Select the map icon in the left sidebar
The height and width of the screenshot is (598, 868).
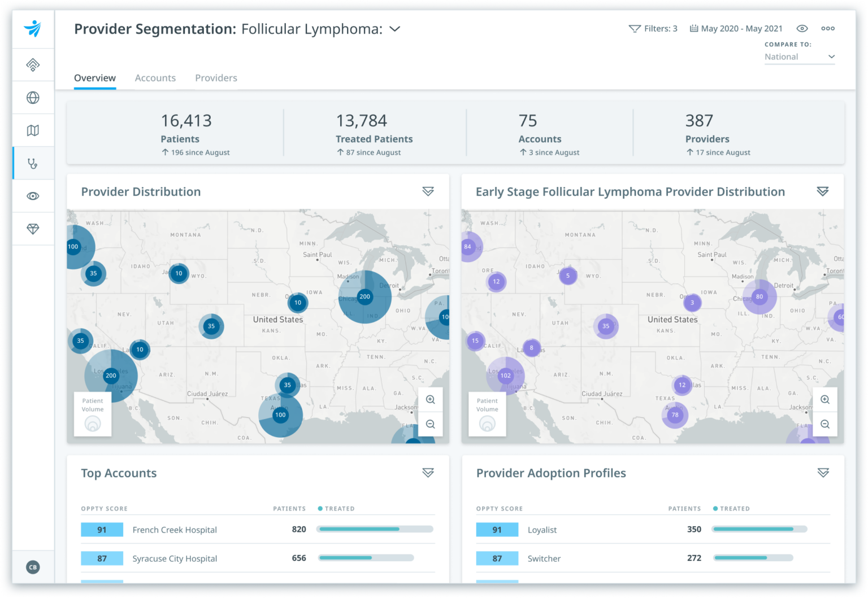tap(33, 130)
